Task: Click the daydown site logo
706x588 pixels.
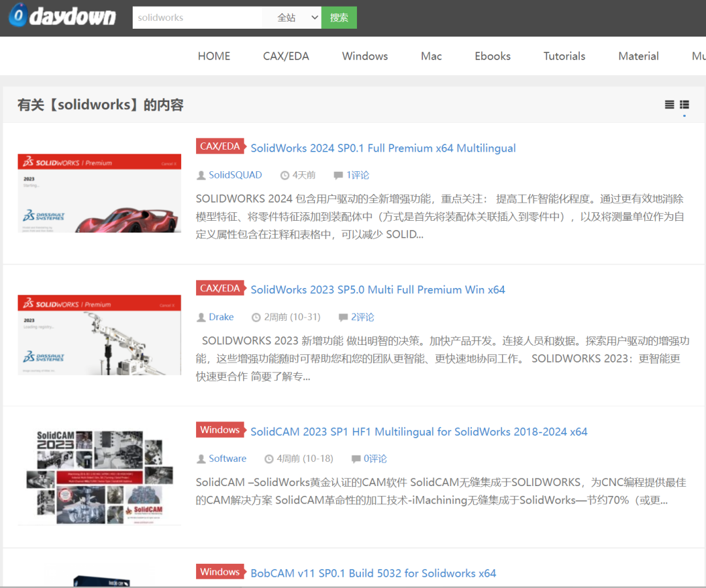Action: (x=62, y=16)
